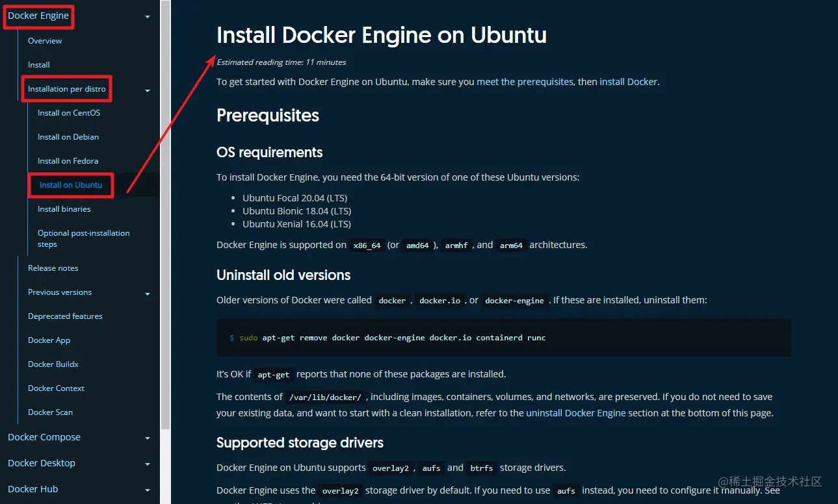Image resolution: width=838 pixels, height=504 pixels.
Task: Expand the Docker Compose section arrow
Action: (x=148, y=439)
